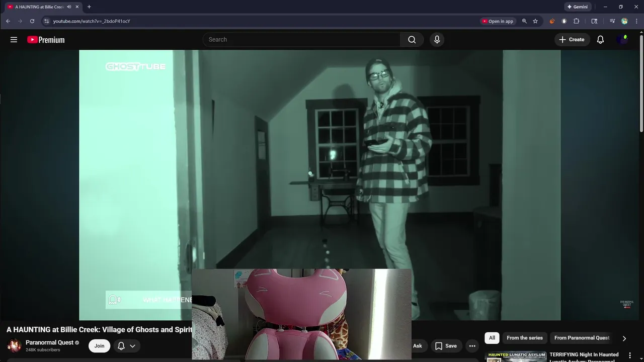
Task: Show more filter chips with arrow
Action: pos(624,338)
